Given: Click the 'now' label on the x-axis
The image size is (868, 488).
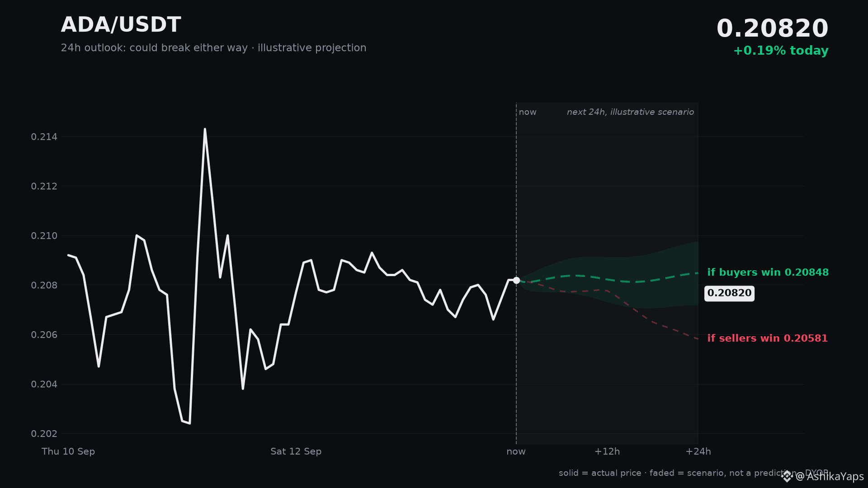Looking at the screenshot, I should click(516, 451).
